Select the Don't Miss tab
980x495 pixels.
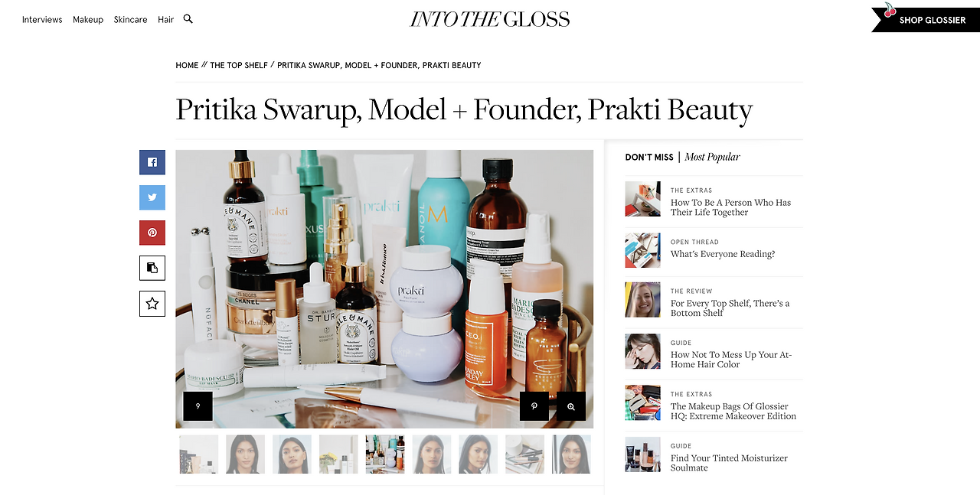pyautogui.click(x=649, y=158)
